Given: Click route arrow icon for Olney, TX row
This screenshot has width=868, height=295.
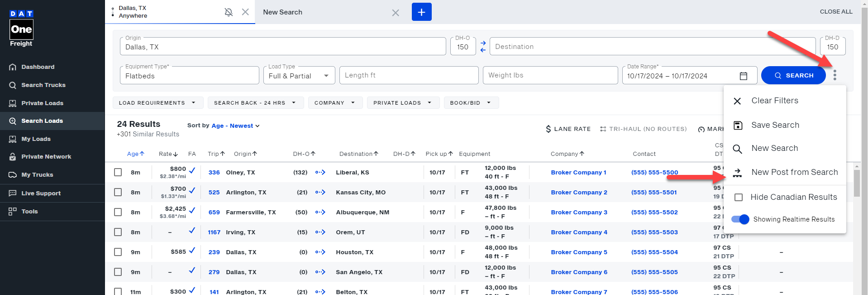Looking at the screenshot, I should tap(320, 172).
